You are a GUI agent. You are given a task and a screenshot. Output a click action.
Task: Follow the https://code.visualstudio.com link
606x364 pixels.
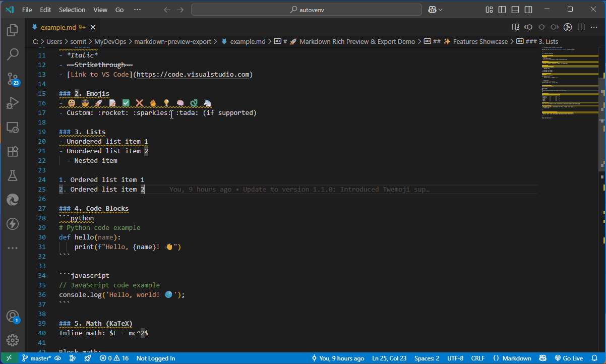click(x=193, y=75)
